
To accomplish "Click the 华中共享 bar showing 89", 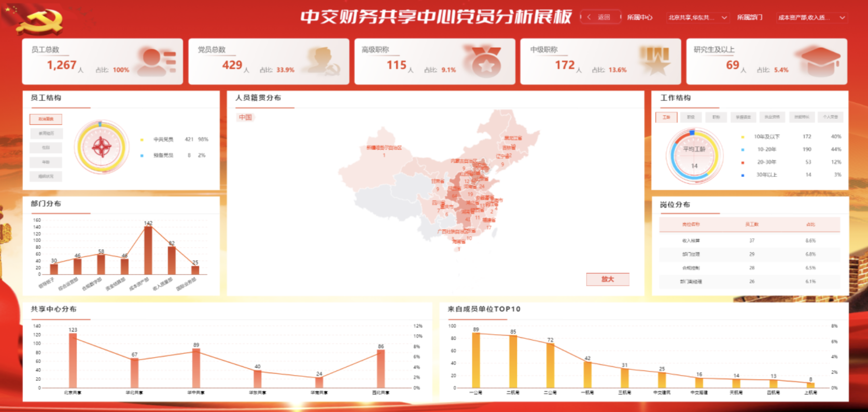I will [196, 368].
